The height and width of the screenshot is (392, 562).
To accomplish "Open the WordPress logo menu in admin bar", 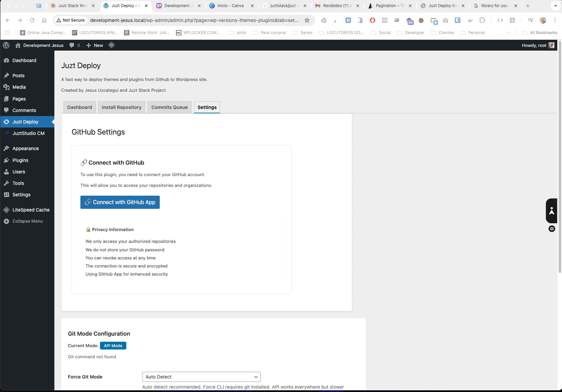I will coord(6,45).
